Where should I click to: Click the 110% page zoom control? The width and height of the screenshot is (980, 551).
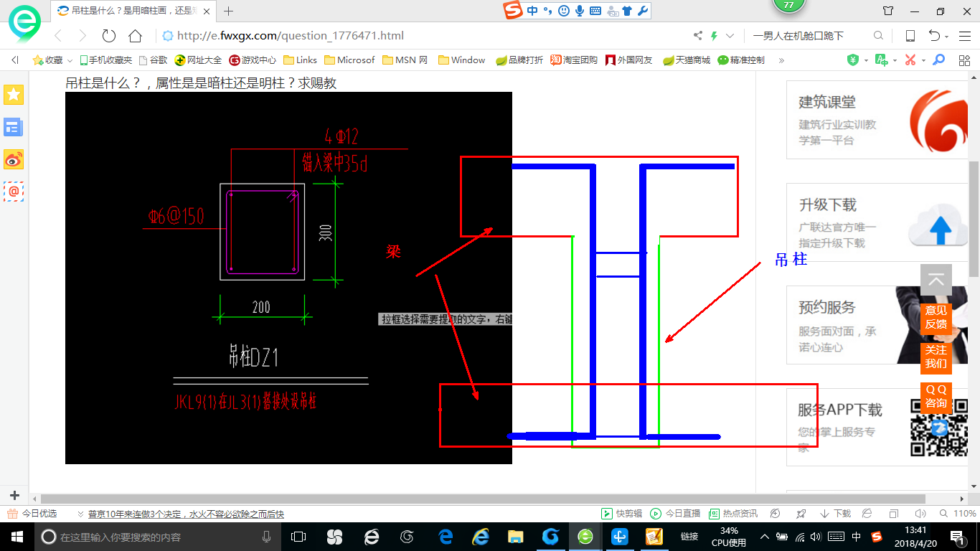[x=958, y=514]
